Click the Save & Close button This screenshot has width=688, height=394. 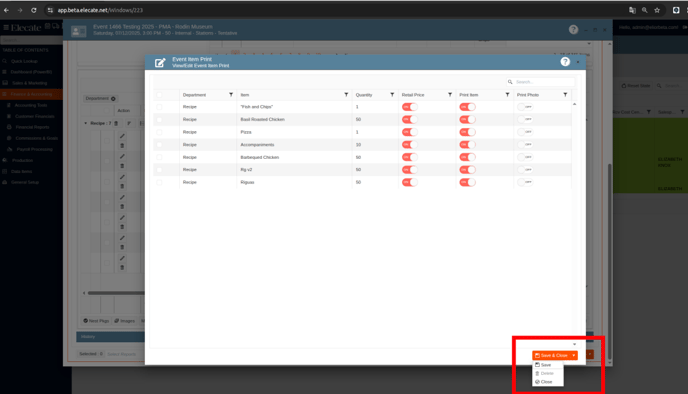pos(552,355)
